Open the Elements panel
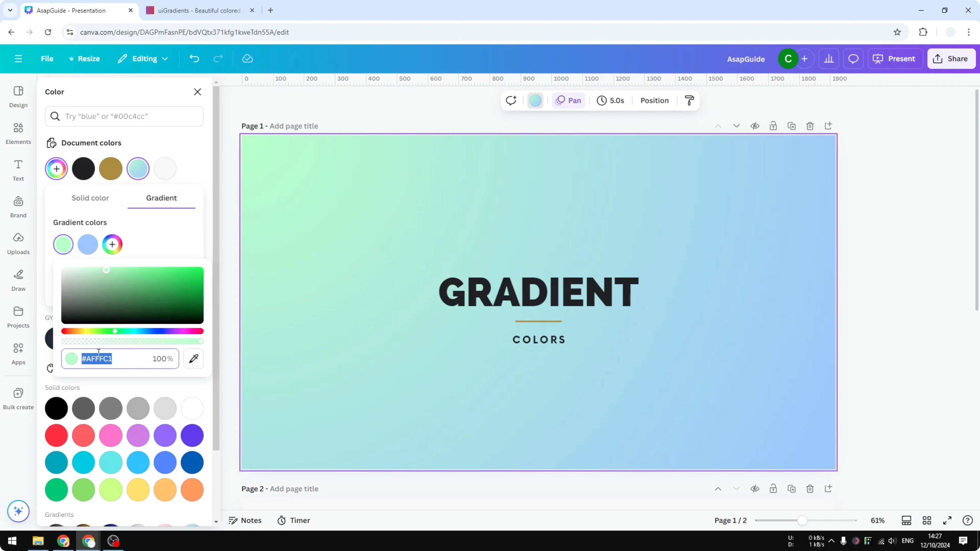980x551 pixels. point(18,133)
